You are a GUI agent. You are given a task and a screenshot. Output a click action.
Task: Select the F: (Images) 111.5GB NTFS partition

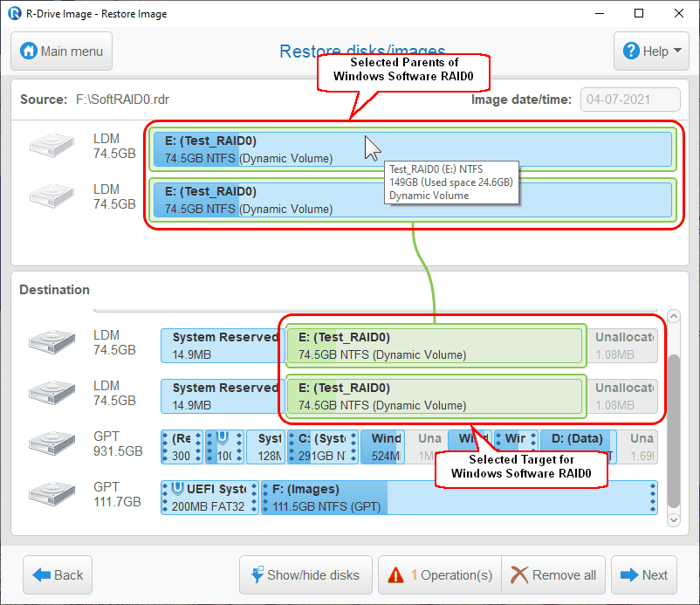pyautogui.click(x=459, y=498)
